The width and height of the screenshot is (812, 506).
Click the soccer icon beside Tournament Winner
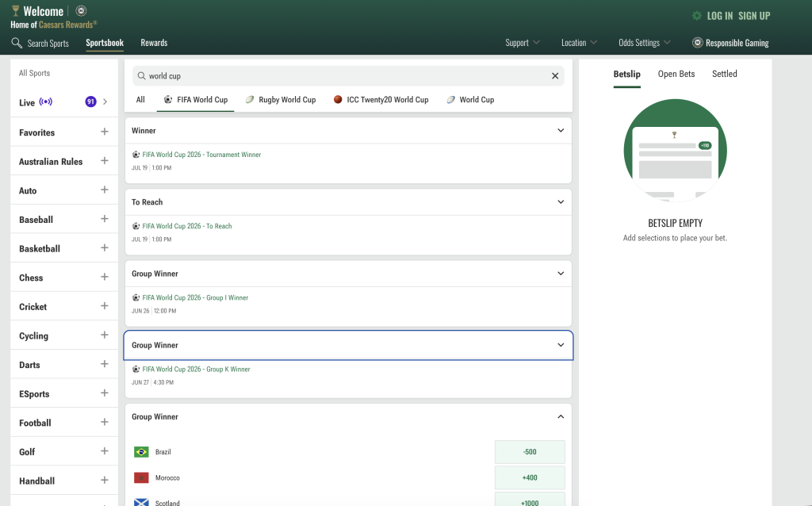[x=136, y=155]
